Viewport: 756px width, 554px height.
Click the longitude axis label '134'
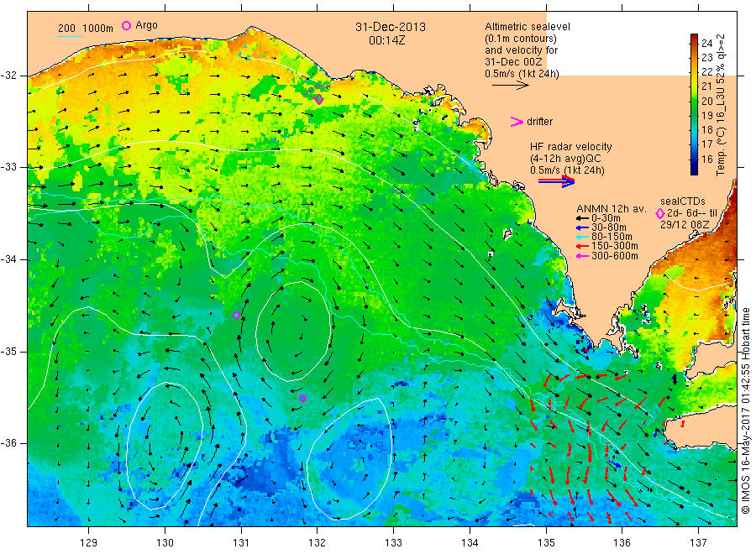[470, 543]
